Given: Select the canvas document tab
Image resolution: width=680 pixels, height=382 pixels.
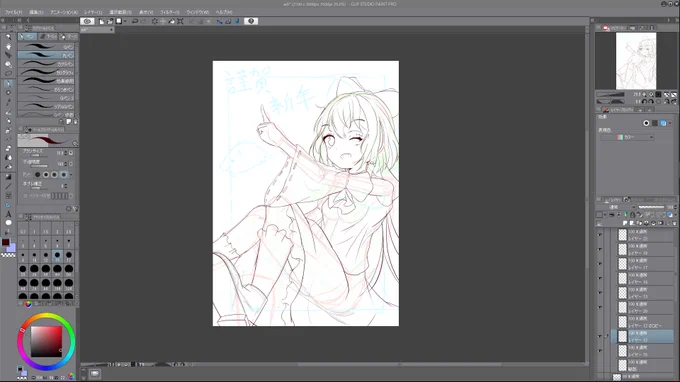Looking at the screenshot, I should [97, 30].
